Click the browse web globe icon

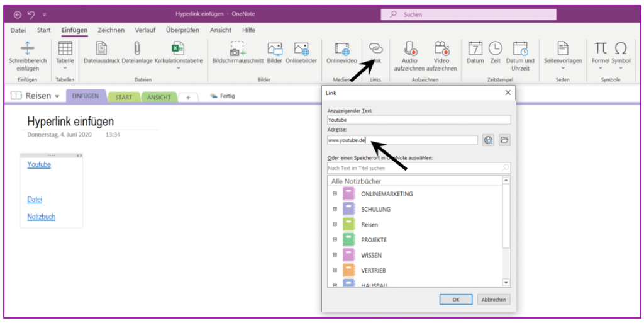click(x=488, y=140)
